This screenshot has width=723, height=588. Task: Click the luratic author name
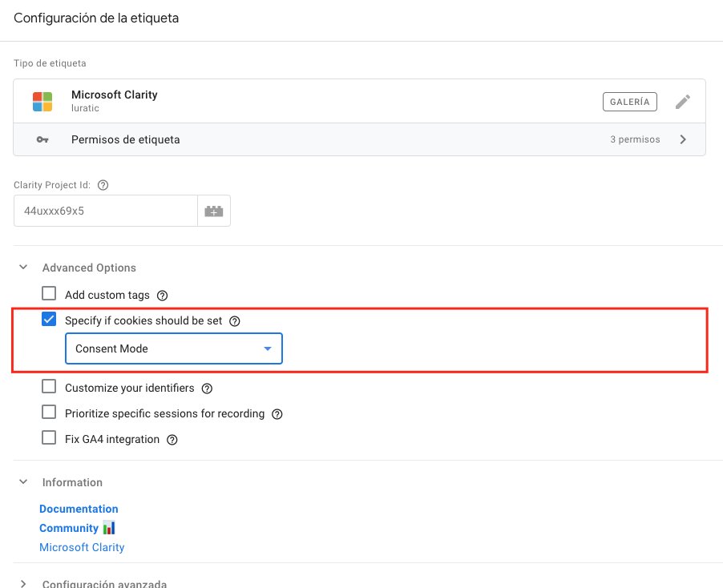(85, 108)
